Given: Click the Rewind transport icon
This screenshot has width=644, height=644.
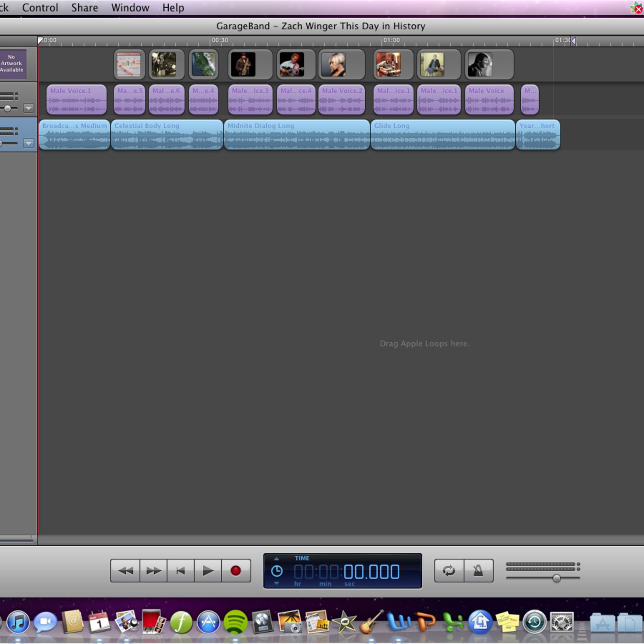Looking at the screenshot, I should point(125,571).
